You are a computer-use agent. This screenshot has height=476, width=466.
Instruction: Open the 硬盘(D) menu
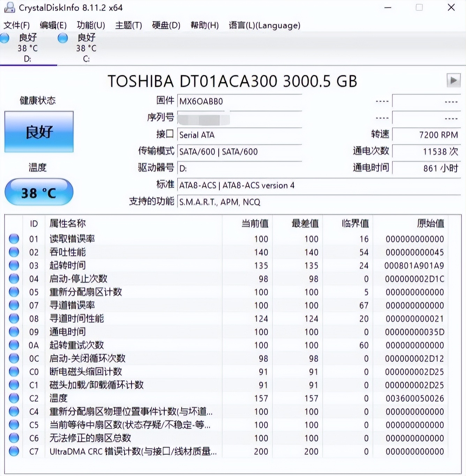tap(166, 25)
